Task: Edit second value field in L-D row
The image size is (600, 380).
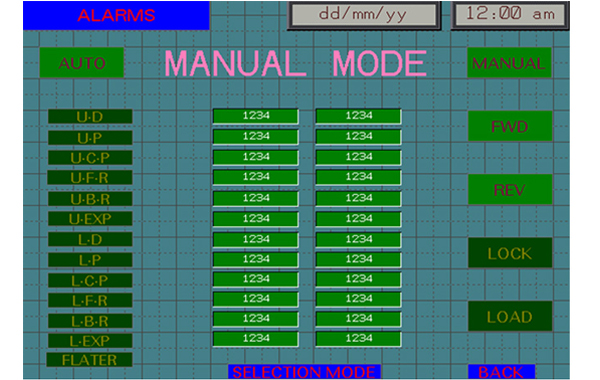Action: click(x=358, y=240)
